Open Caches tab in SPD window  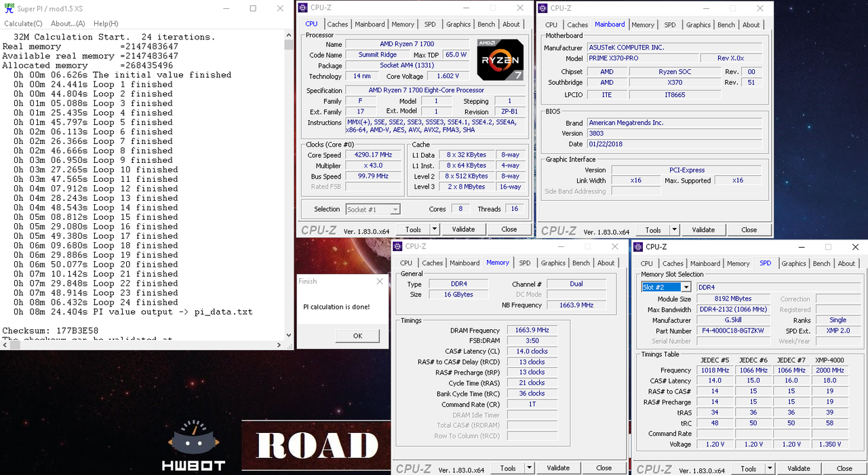pyautogui.click(x=673, y=263)
